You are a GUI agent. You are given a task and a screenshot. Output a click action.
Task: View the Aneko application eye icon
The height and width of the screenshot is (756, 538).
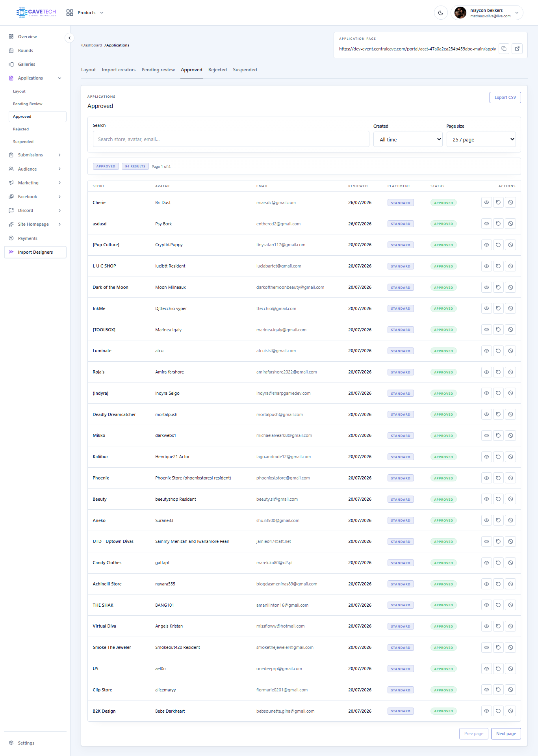(x=486, y=520)
